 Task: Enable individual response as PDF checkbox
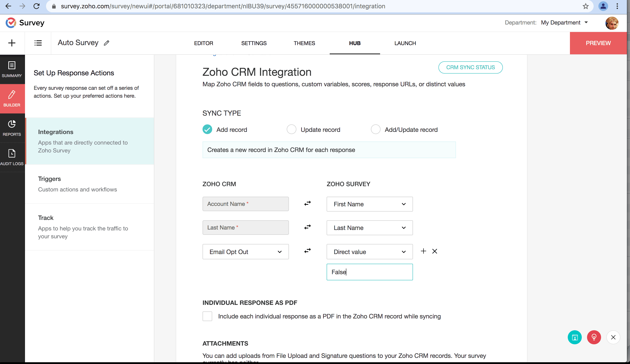coord(207,316)
